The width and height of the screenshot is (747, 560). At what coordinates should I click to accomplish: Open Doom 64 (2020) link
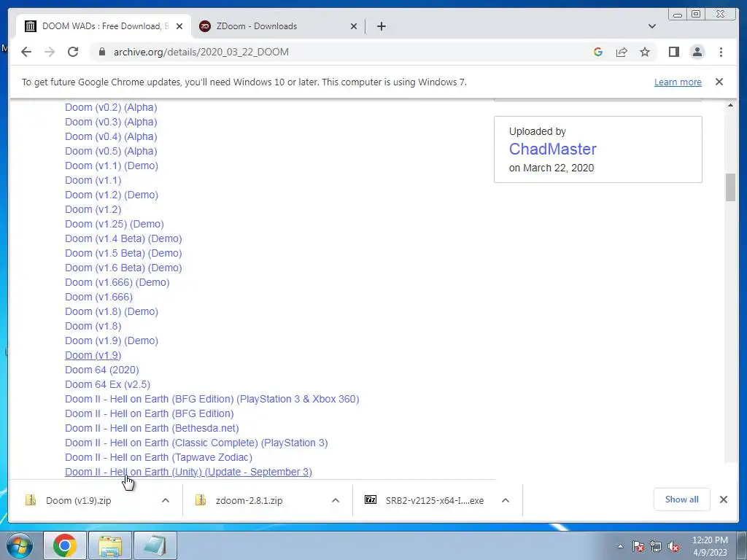click(x=102, y=370)
